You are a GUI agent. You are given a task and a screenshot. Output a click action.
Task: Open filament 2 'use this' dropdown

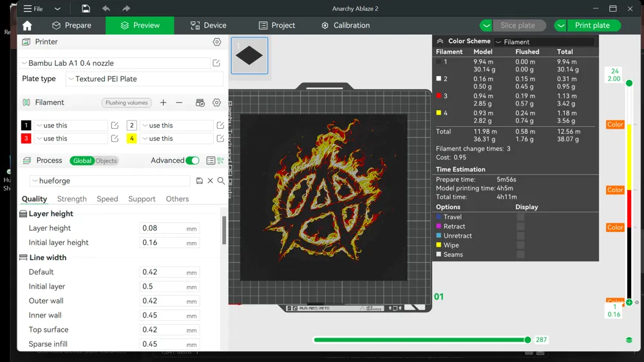(176, 126)
